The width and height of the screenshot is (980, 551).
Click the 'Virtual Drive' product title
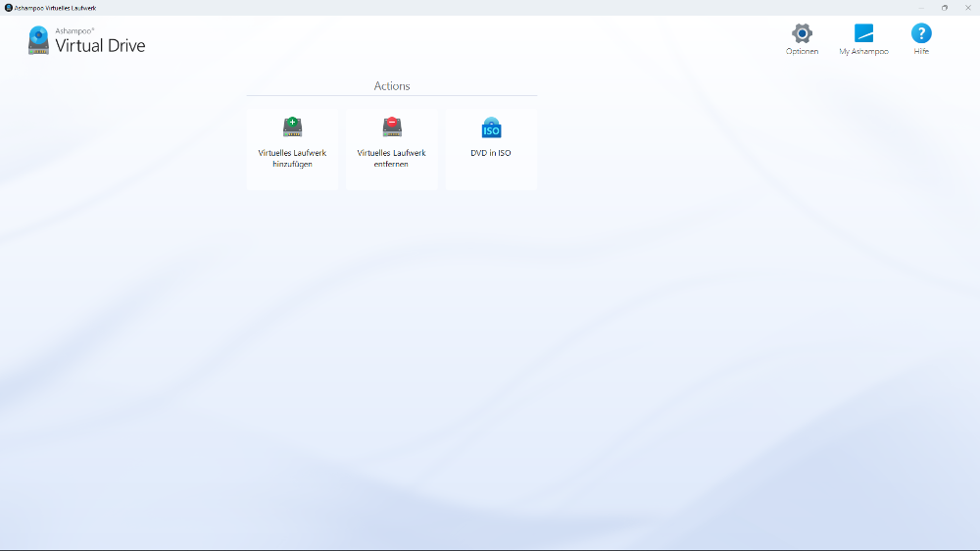100,46
